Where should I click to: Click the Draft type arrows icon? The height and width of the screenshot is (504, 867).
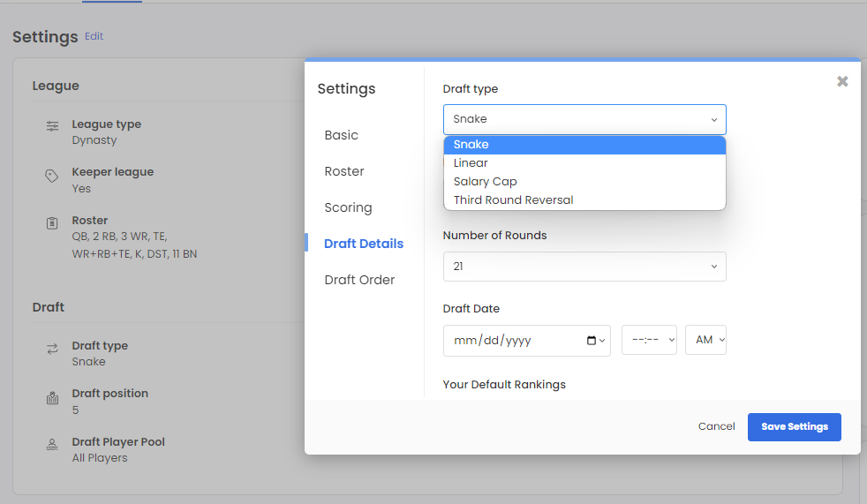pyautogui.click(x=52, y=350)
